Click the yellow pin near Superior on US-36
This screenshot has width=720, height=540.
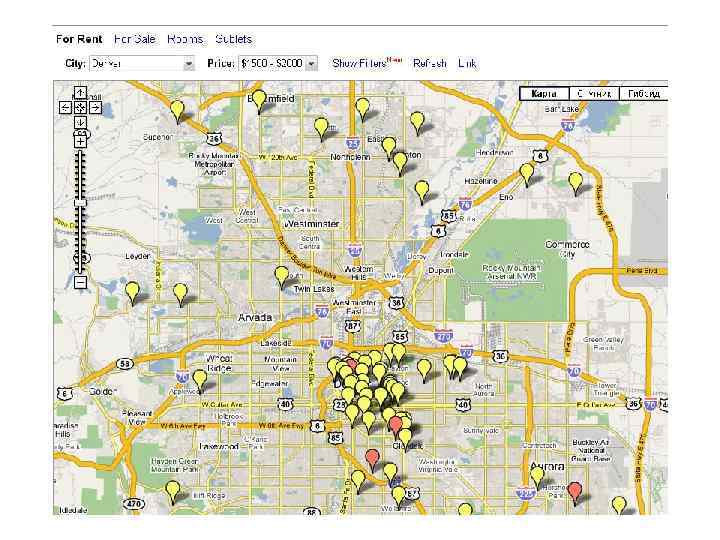177,111
